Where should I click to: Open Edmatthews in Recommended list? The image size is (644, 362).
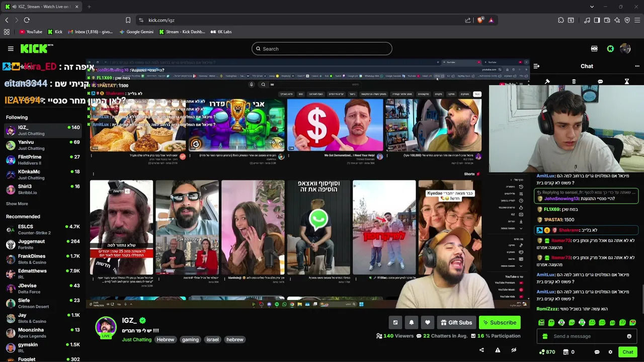43,274
